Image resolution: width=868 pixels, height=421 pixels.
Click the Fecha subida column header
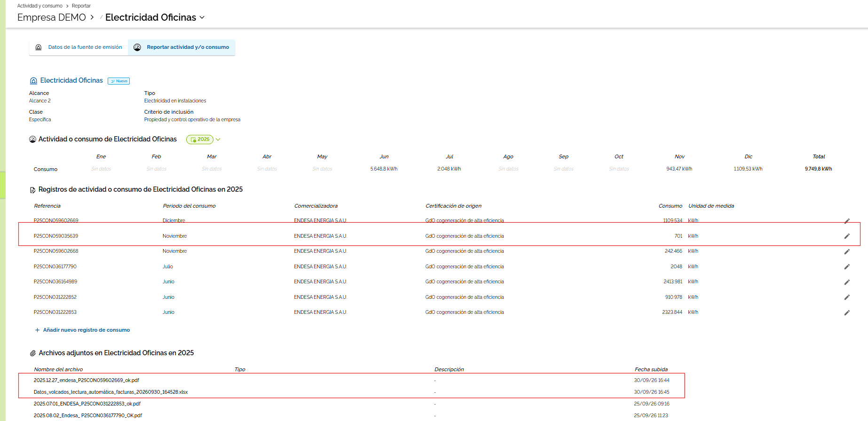(x=651, y=370)
